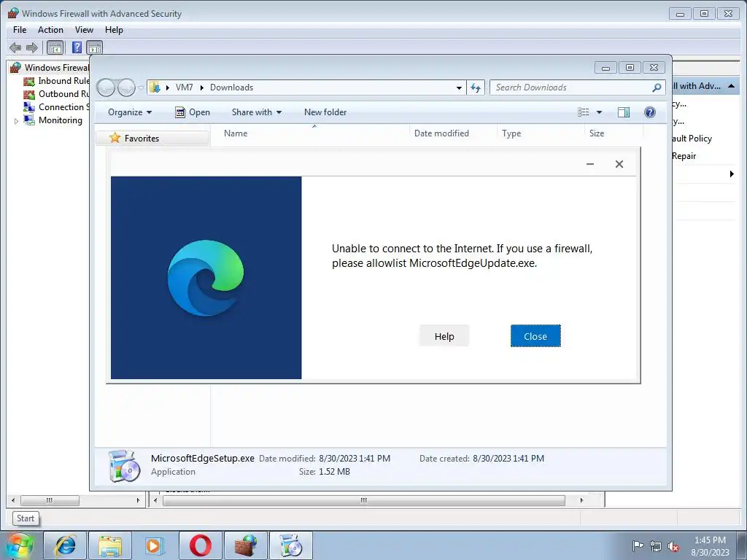Viewport: 747px width, 560px height.
Task: Select Connection Security Rules tree item
Action: click(56, 107)
